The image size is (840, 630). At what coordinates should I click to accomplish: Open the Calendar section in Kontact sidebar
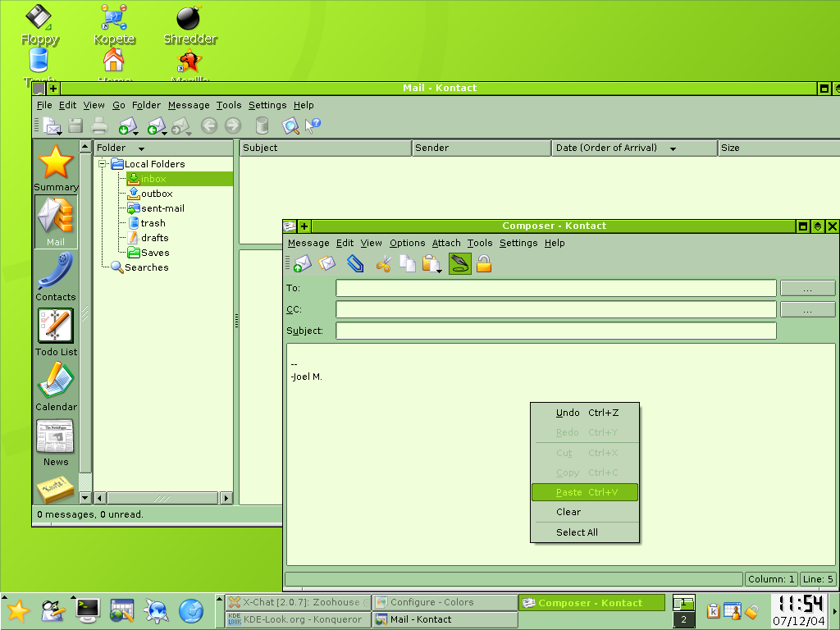point(56,386)
